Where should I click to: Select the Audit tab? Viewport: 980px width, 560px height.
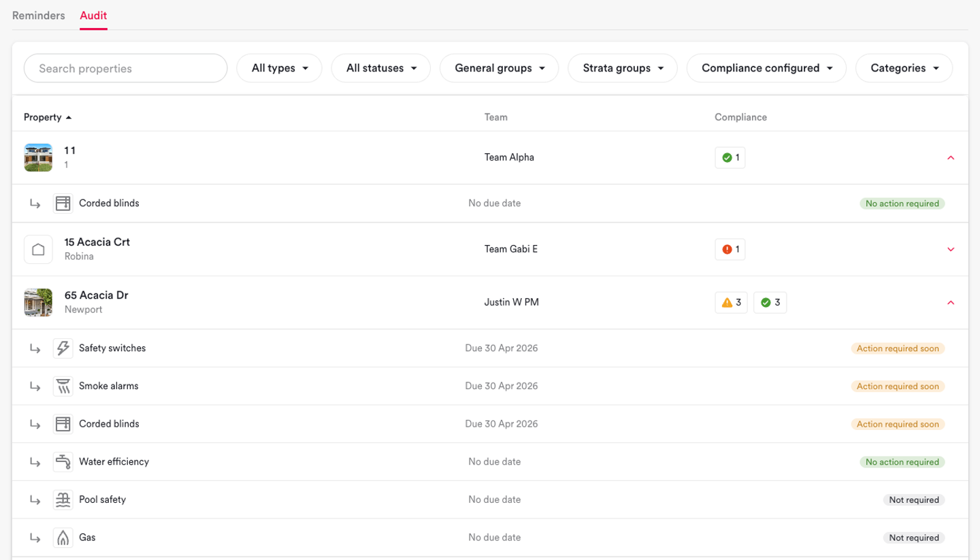pos(93,16)
